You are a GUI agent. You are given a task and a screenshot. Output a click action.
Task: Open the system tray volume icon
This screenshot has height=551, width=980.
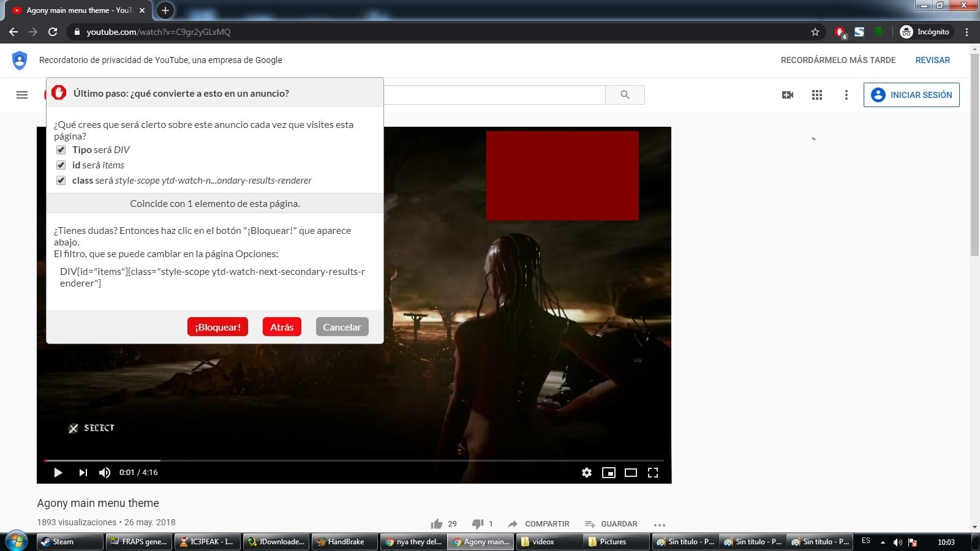click(x=897, y=542)
